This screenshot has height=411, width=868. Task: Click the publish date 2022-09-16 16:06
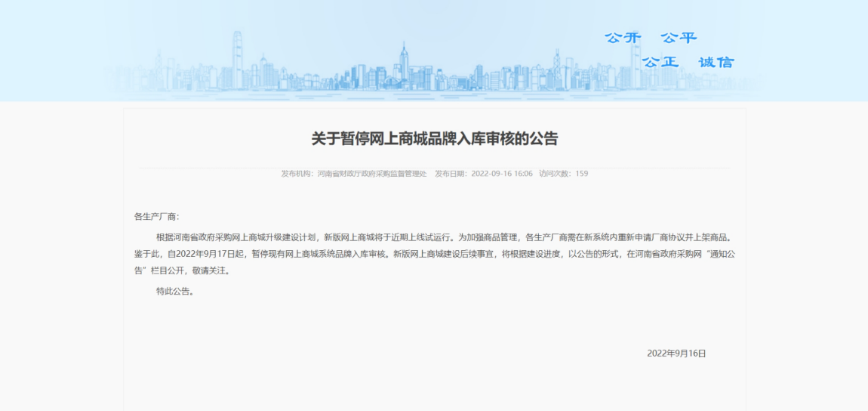coord(502,174)
